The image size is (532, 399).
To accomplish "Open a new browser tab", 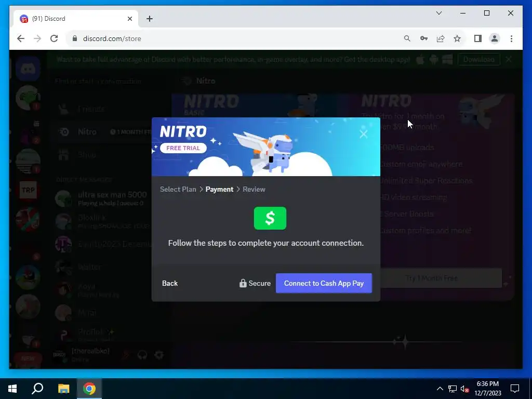I will pyautogui.click(x=150, y=19).
